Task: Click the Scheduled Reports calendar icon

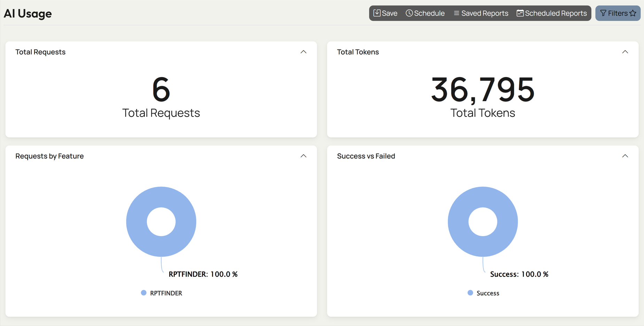Action: click(520, 13)
